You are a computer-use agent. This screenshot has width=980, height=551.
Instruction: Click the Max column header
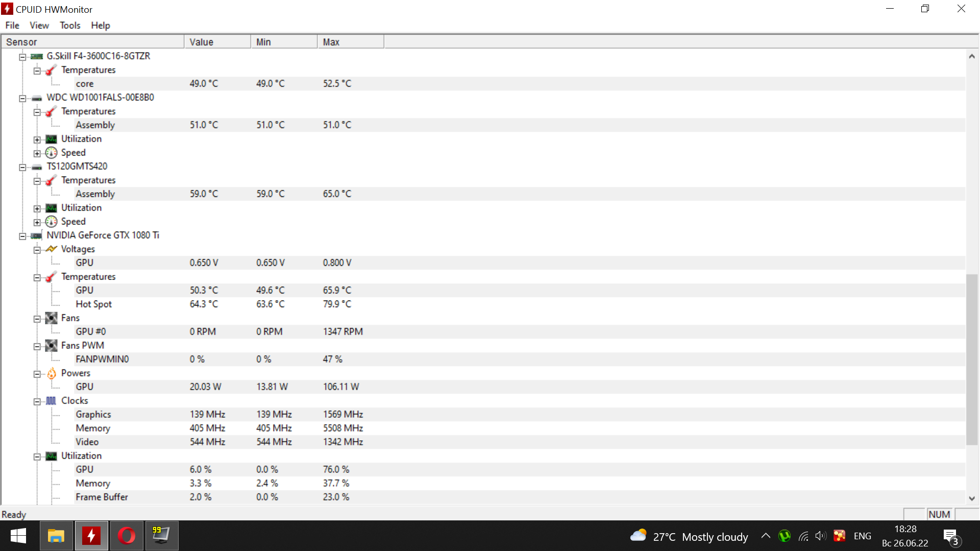coord(351,42)
